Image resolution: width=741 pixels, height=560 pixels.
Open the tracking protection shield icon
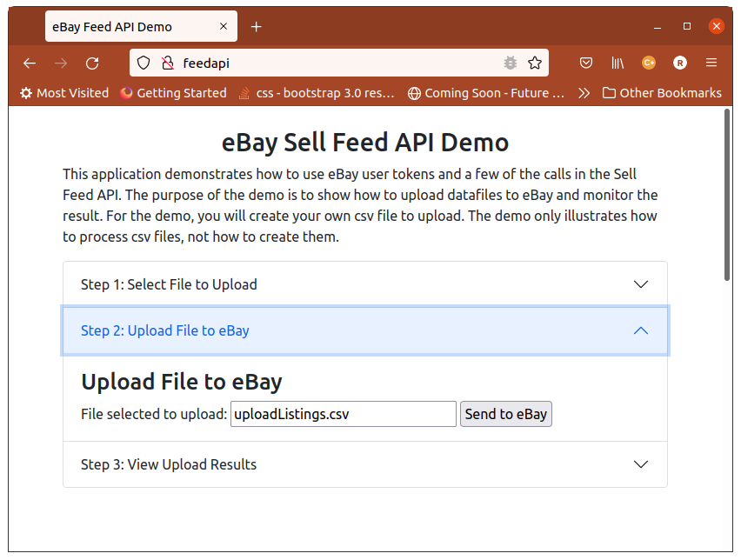point(144,63)
